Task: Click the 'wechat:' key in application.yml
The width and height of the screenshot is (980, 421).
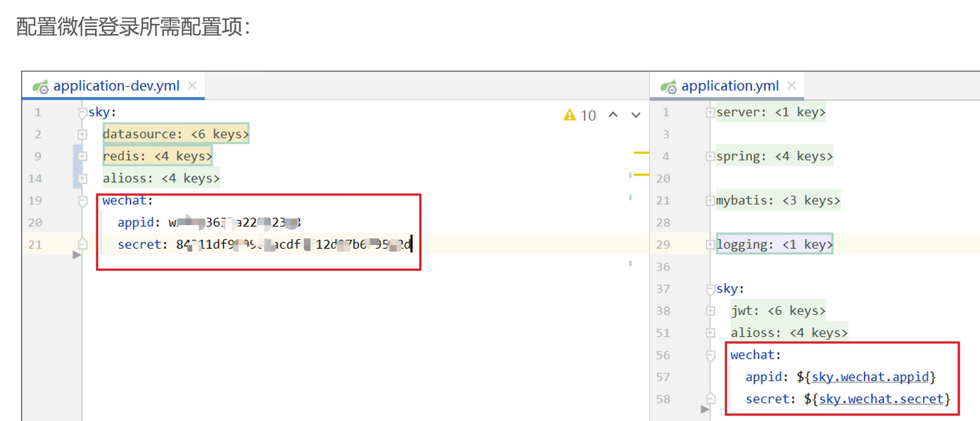Action: [756, 355]
